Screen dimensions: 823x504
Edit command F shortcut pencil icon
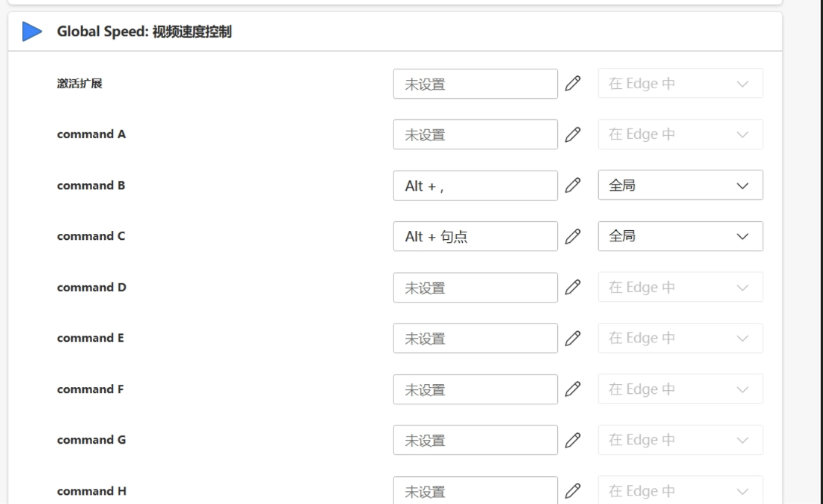pyautogui.click(x=572, y=389)
